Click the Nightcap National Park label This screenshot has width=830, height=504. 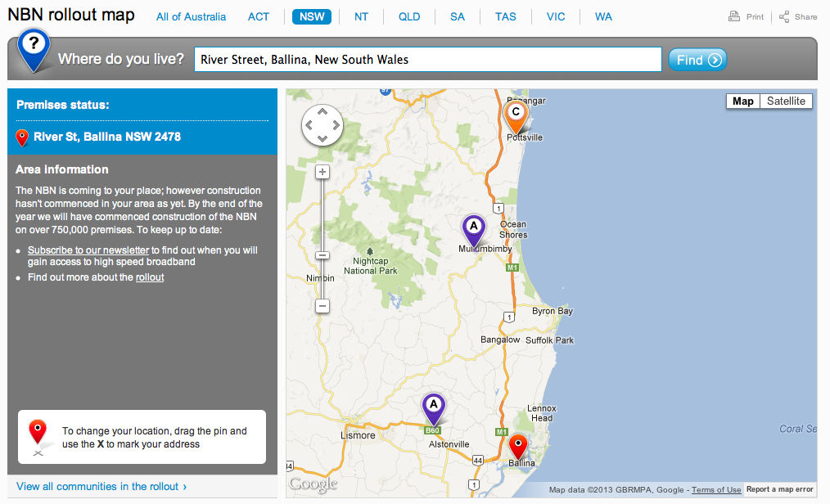(371, 266)
